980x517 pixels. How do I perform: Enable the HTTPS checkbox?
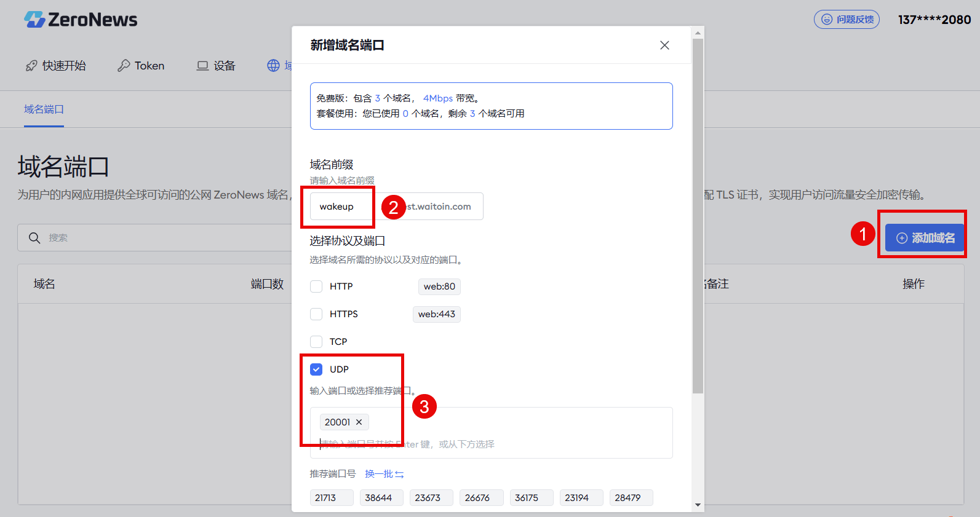click(x=316, y=314)
